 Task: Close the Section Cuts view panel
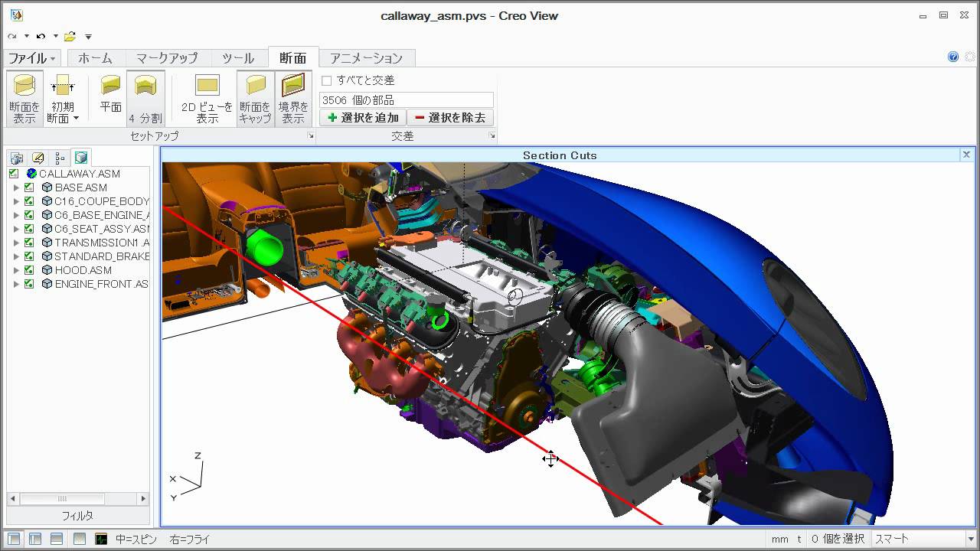tap(966, 155)
